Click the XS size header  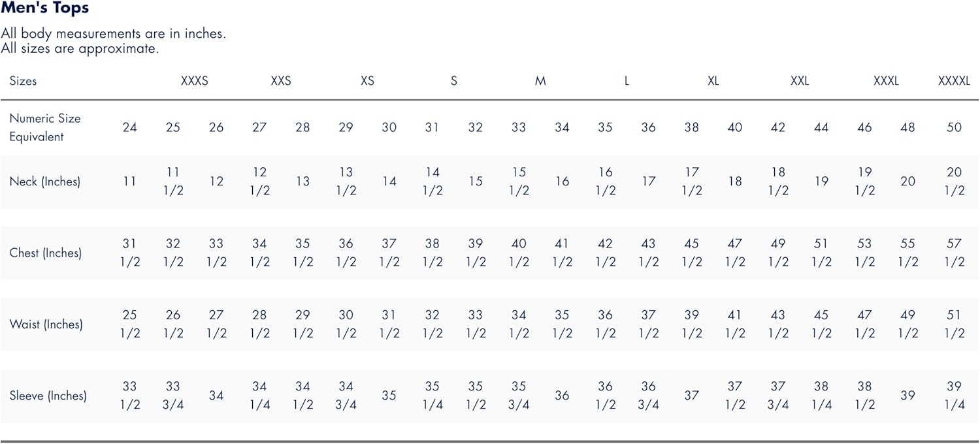click(367, 81)
